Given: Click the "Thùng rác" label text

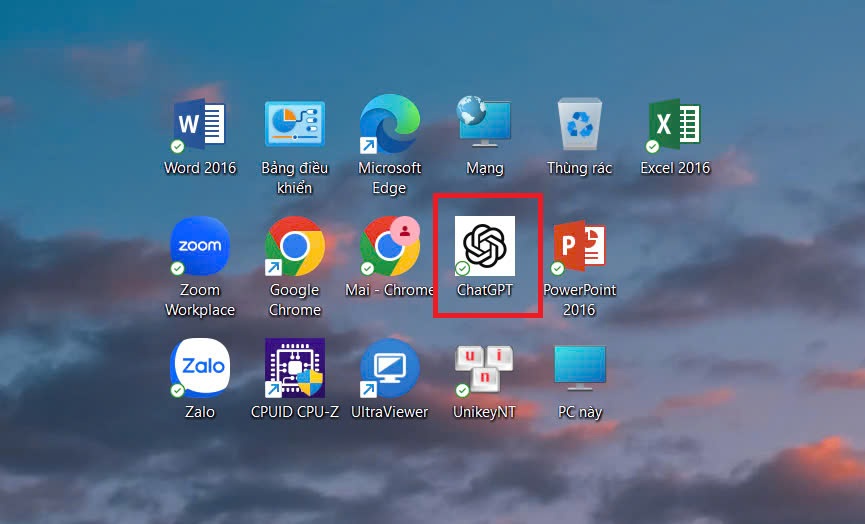Looking at the screenshot, I should (x=579, y=168).
